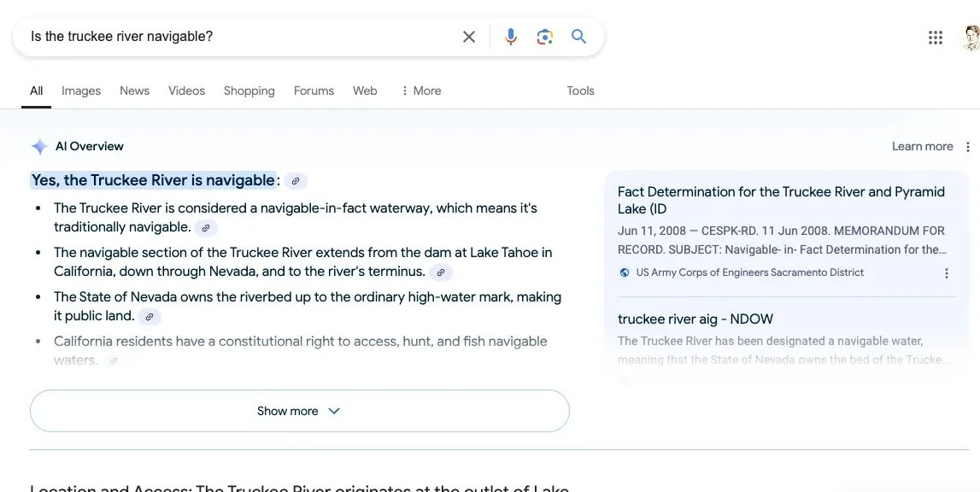Click link chip after river's terminus bullet
Image resolution: width=980 pixels, height=492 pixels.
(441, 272)
